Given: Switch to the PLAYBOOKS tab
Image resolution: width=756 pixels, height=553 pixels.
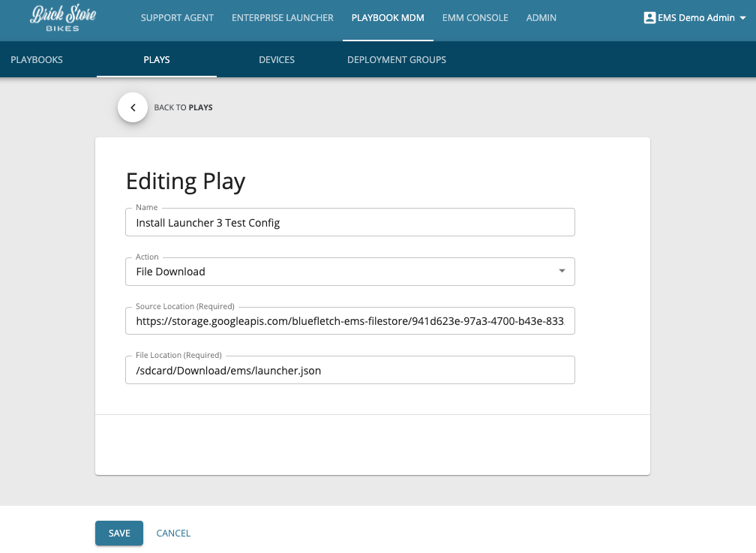Looking at the screenshot, I should click(x=37, y=59).
